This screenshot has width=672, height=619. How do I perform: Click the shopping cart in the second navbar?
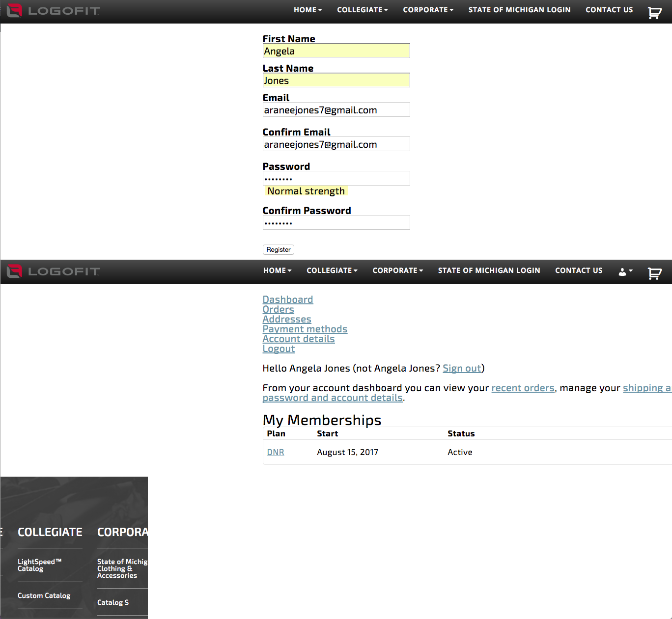(654, 273)
